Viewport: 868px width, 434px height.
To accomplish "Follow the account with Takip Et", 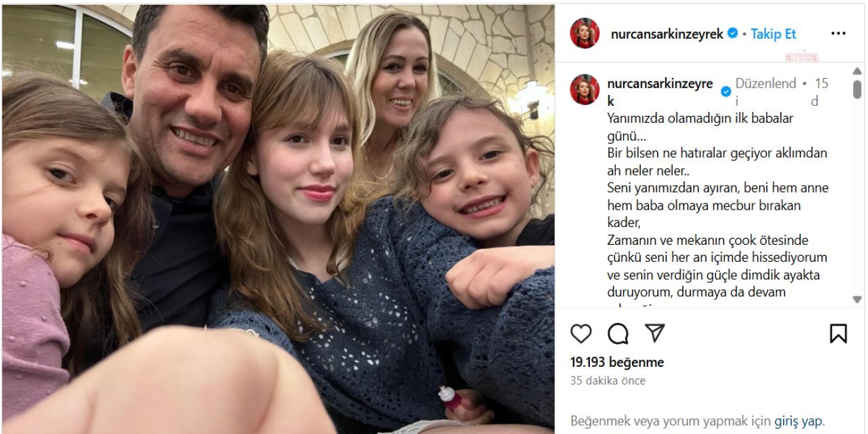I will pyautogui.click(x=773, y=34).
